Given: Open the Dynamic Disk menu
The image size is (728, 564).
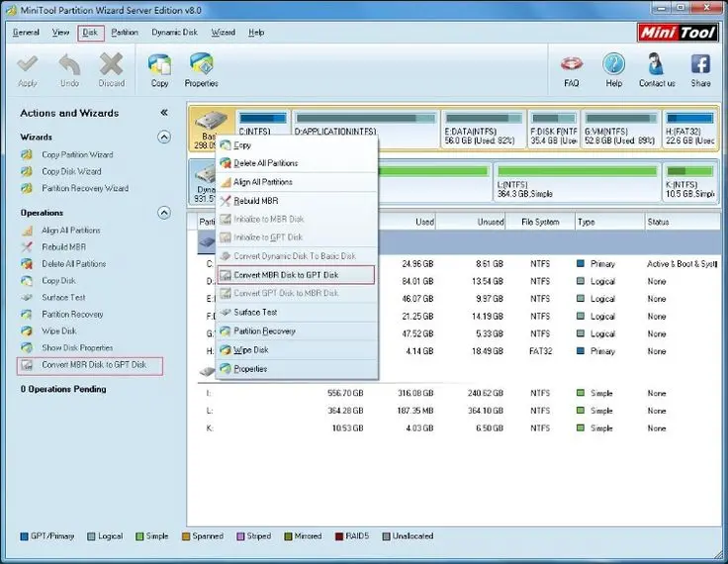Looking at the screenshot, I should (174, 32).
